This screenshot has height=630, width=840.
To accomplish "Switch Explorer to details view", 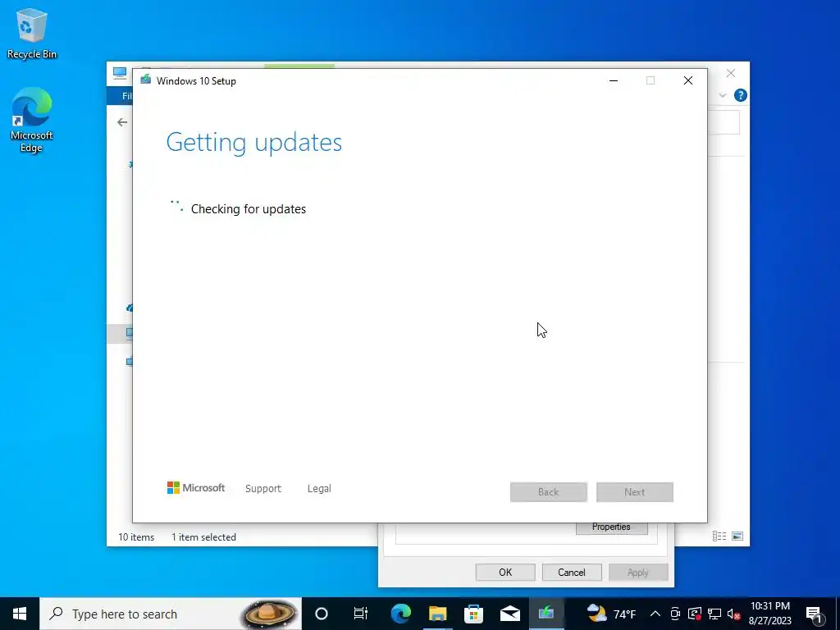I will coord(719,536).
